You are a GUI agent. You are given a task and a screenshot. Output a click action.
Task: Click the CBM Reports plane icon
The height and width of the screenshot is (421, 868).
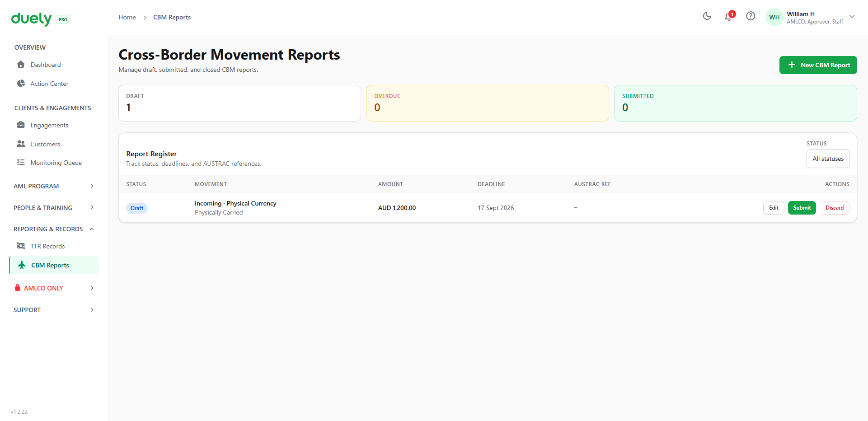(x=22, y=265)
